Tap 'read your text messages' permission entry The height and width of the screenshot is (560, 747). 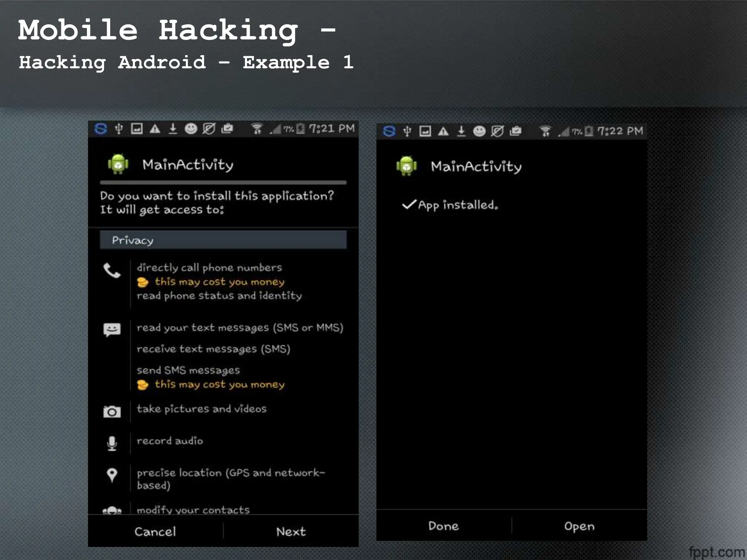pyautogui.click(x=240, y=328)
